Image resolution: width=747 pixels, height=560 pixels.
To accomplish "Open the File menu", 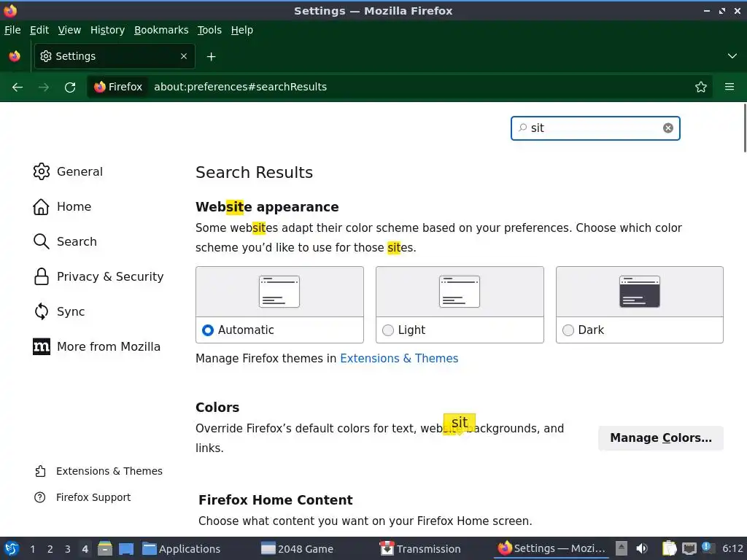I will coord(12,30).
